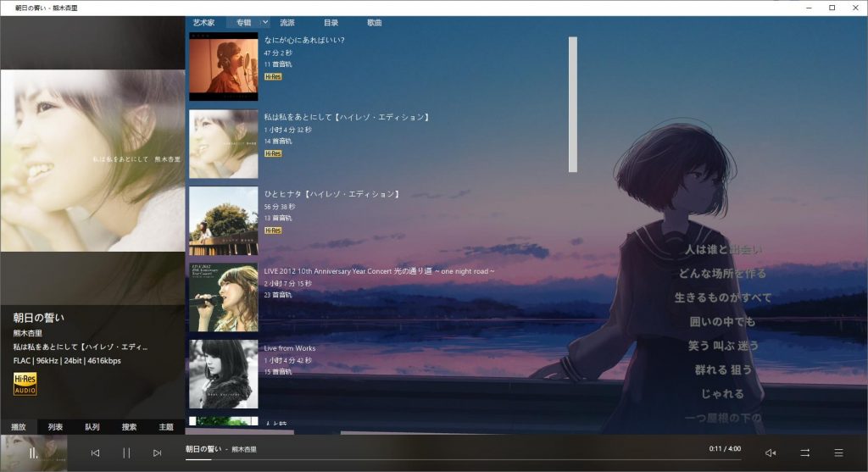Click the lyric line どんな場所を作る
The width and height of the screenshot is (868, 472).
[x=723, y=274]
